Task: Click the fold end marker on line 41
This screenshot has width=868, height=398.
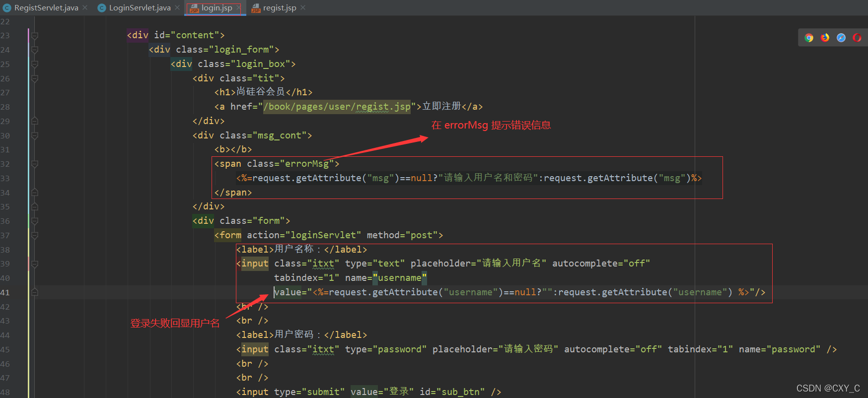Action: pyautogui.click(x=35, y=292)
